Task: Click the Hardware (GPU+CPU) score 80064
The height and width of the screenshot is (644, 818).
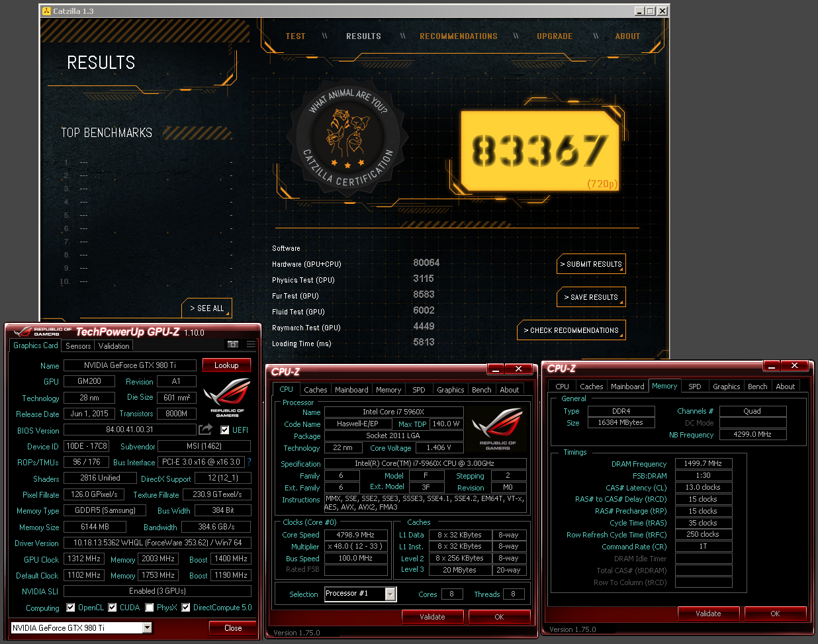Action: 426,263
